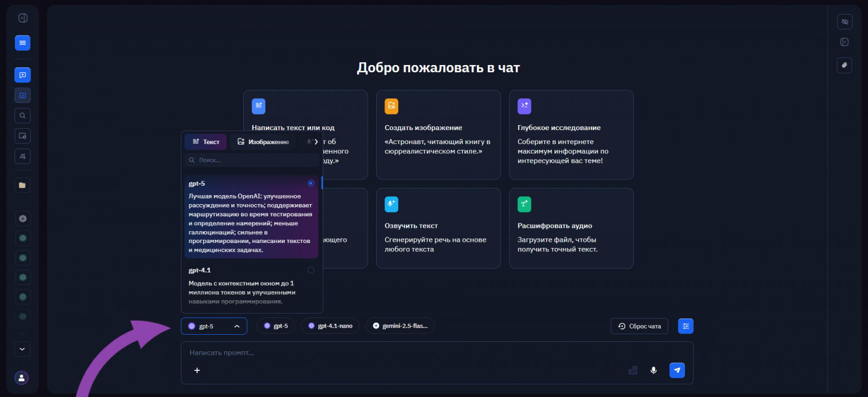Viewport: 868px width, 397px height.
Task: Select the search icon in the left sidebar
Action: [x=22, y=115]
